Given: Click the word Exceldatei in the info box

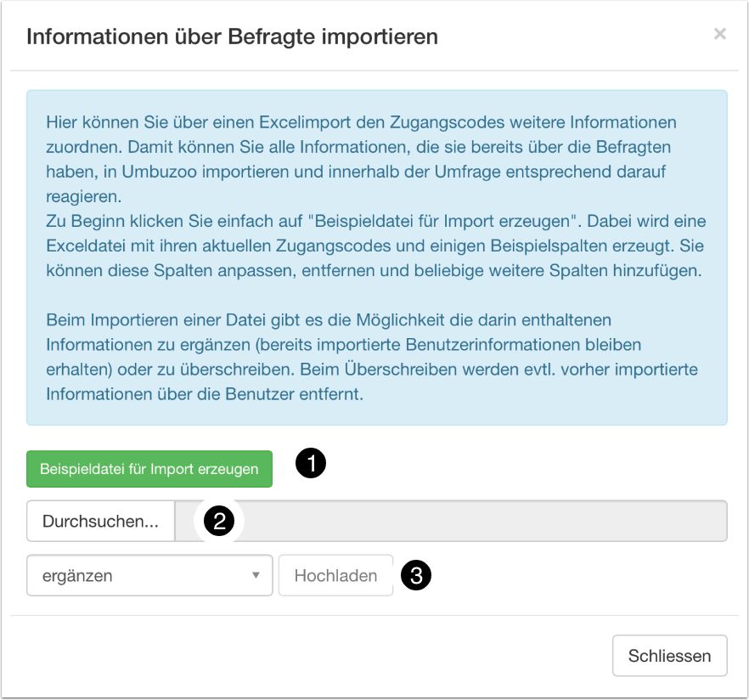Looking at the screenshot, I should pos(87,246).
